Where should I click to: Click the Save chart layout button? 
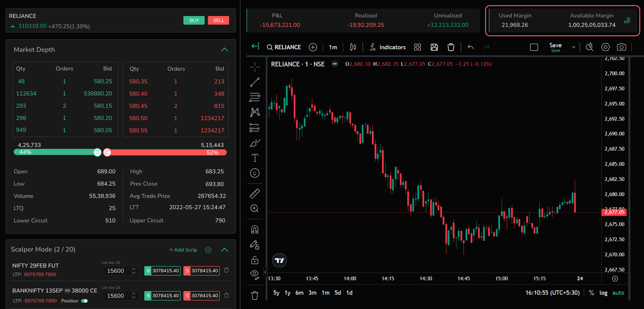point(556,47)
